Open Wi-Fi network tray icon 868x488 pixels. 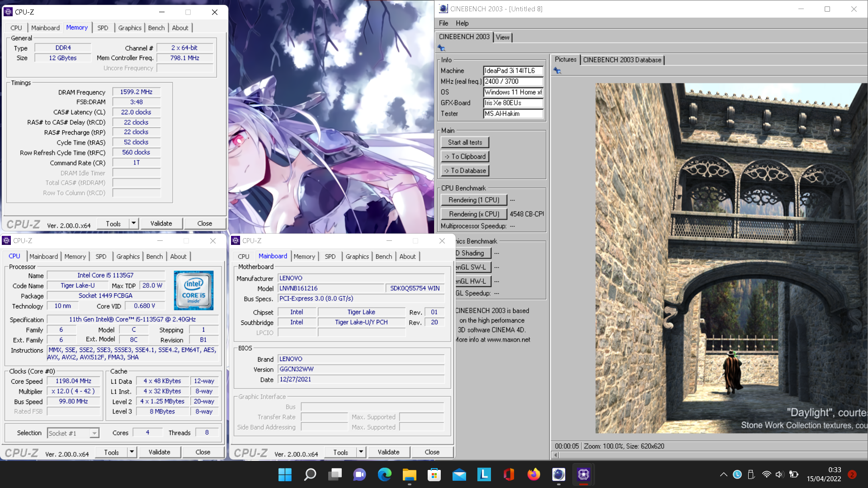[766, 474]
